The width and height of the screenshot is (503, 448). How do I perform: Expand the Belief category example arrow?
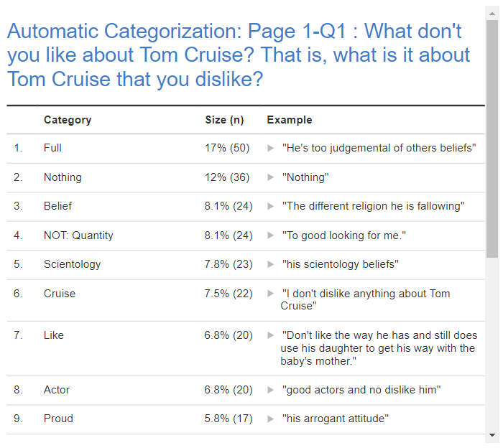click(x=271, y=206)
